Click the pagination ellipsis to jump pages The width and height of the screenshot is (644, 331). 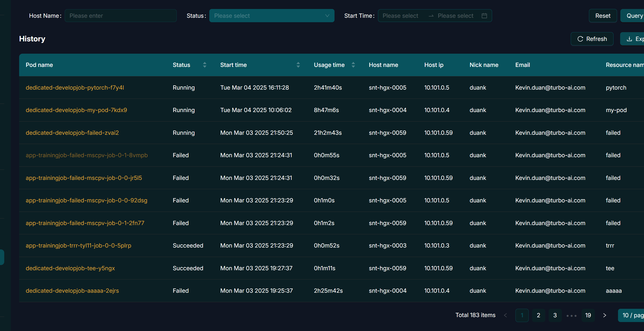click(571, 315)
